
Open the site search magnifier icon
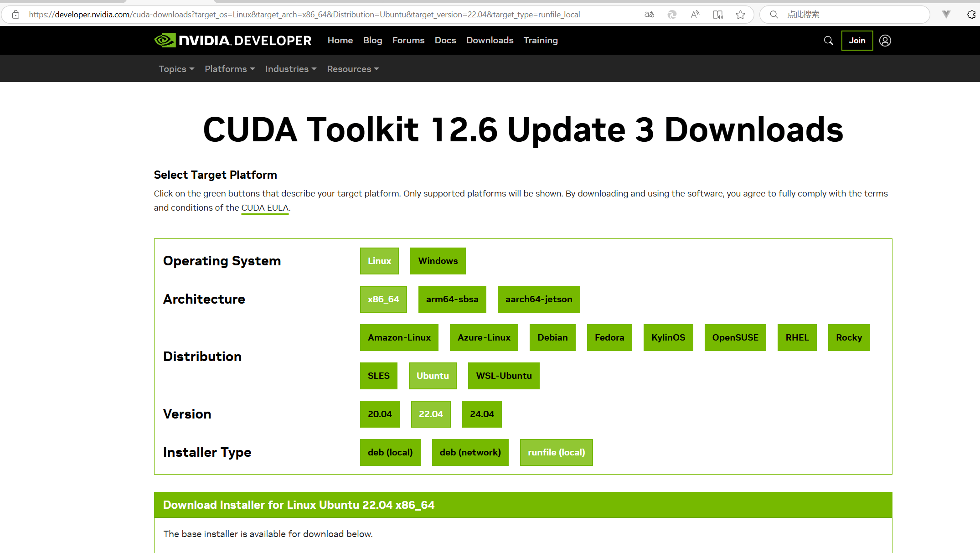[x=828, y=41]
